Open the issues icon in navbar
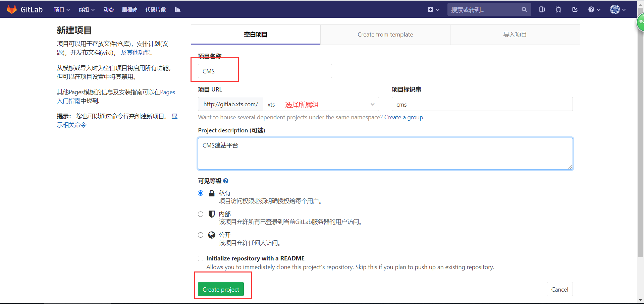The height and width of the screenshot is (304, 644). 542,9
